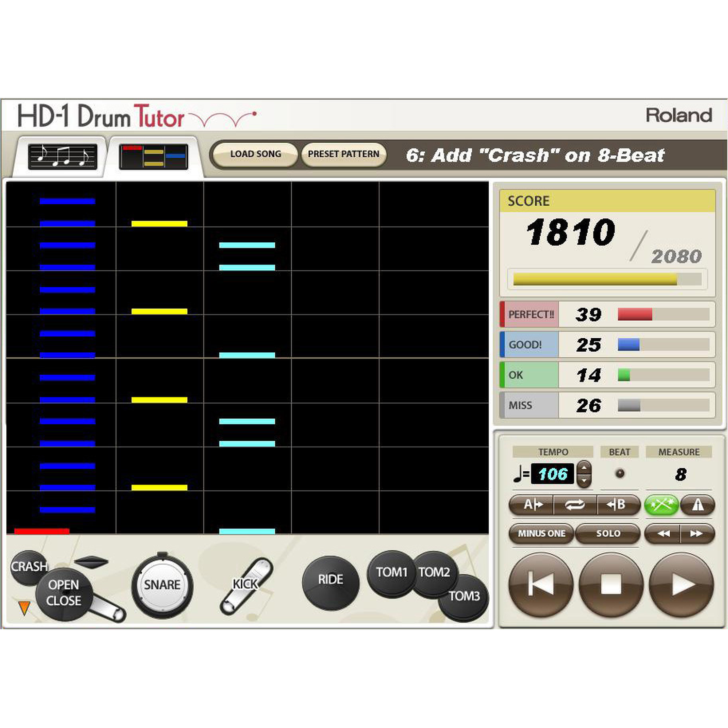
Task: Switch to the music notation view tab
Action: (62, 157)
